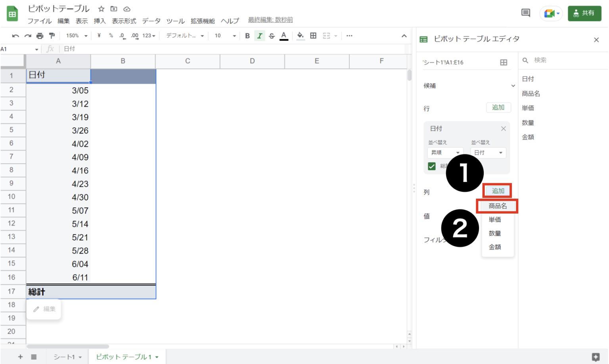The image size is (609, 364).
Task: Open the 150% zoom dropdown
Action: (x=77, y=36)
